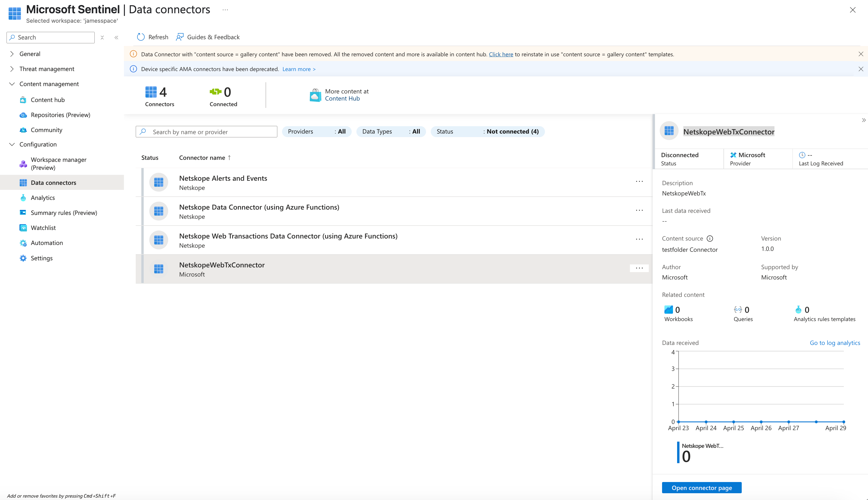Go to log analytics link
The image size is (868, 500).
pyautogui.click(x=835, y=343)
